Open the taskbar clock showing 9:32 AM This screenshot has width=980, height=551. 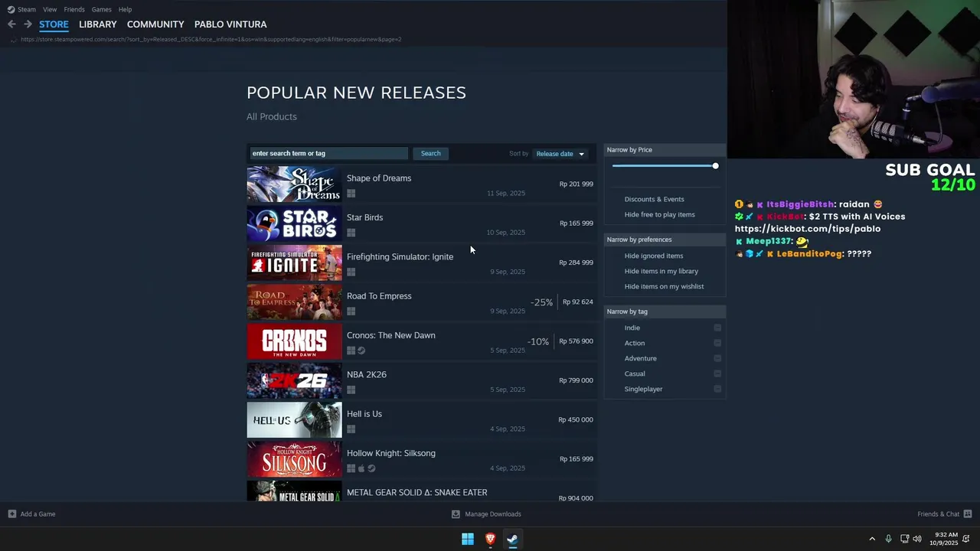944,539
